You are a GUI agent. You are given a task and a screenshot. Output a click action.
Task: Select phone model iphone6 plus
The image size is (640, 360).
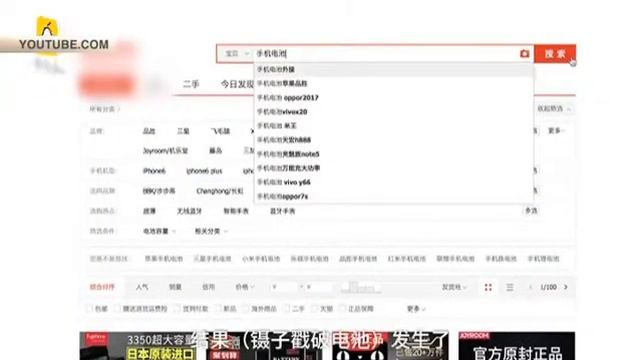click(x=204, y=171)
